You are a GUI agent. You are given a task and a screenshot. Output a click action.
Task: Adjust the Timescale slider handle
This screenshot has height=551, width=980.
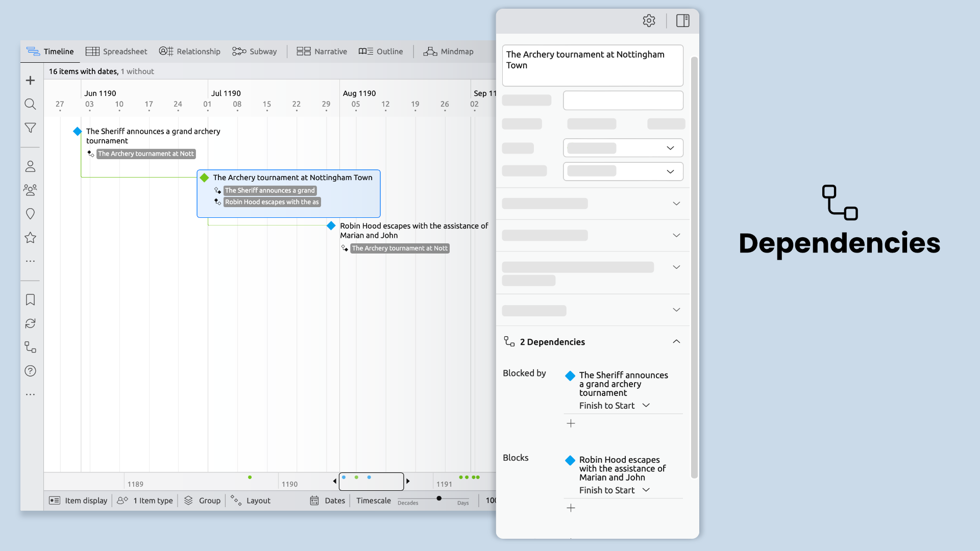pos(439,498)
